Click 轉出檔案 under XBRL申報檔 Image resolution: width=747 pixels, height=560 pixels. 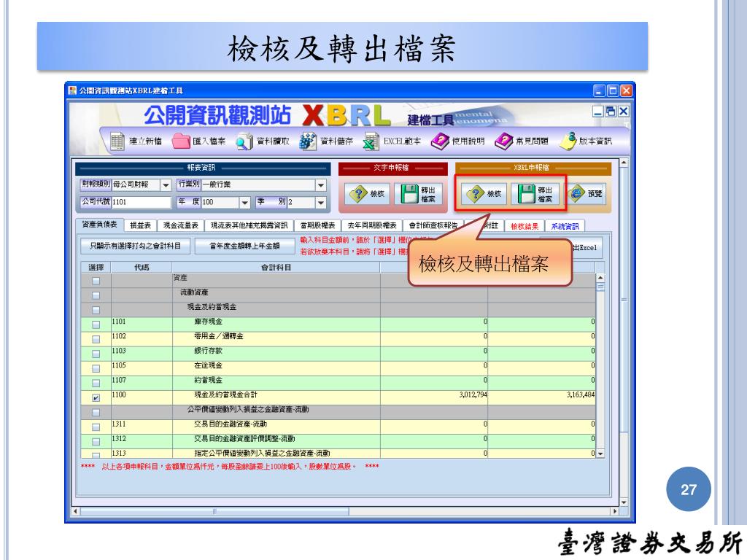click(535, 194)
